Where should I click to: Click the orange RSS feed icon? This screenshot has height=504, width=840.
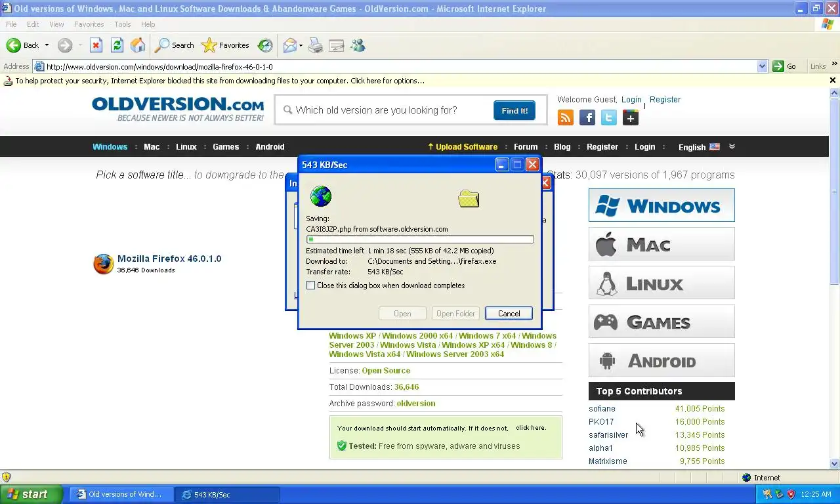[566, 117]
